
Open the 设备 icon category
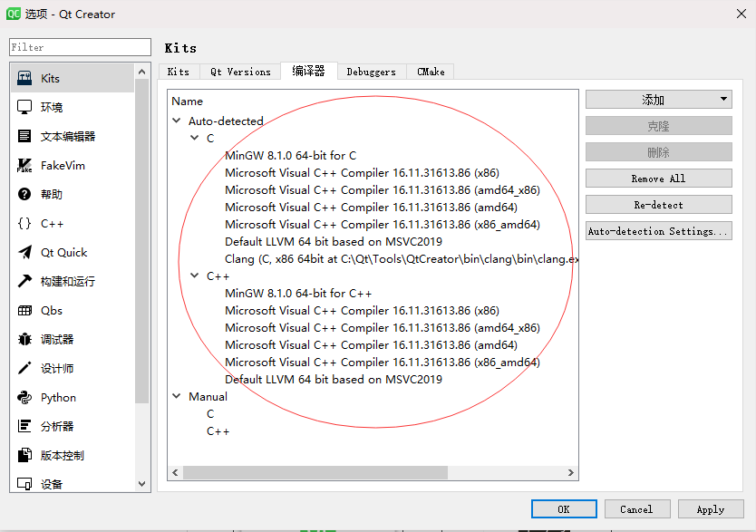point(24,483)
